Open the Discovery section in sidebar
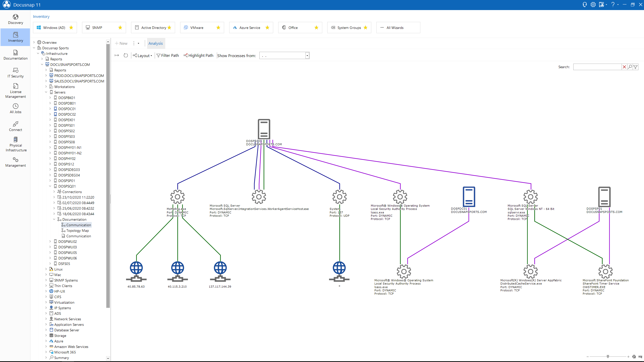Viewport: 644px width, 362px height. pos(16,19)
